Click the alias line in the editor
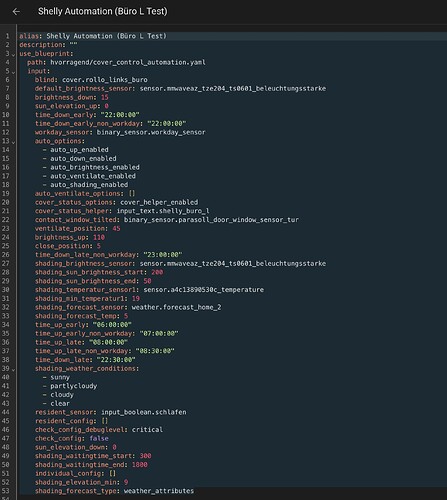447x500 pixels. [x=93, y=36]
